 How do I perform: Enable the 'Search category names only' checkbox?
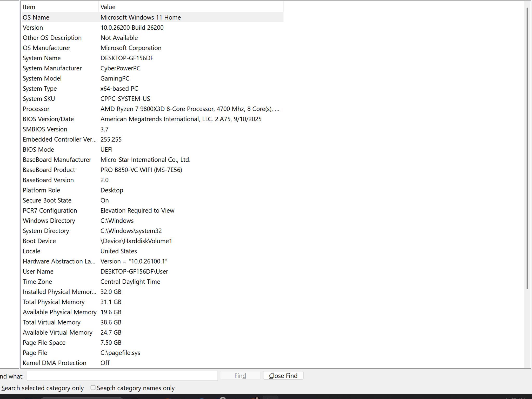[93, 388]
